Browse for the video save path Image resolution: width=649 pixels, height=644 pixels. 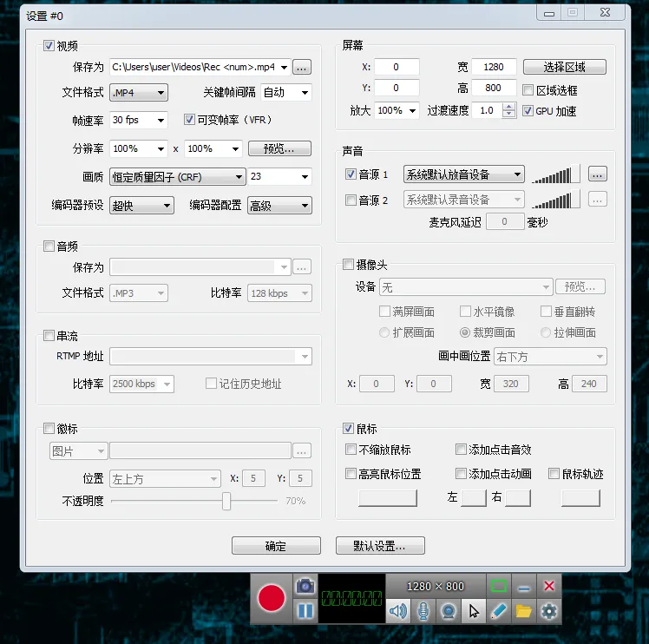302,67
